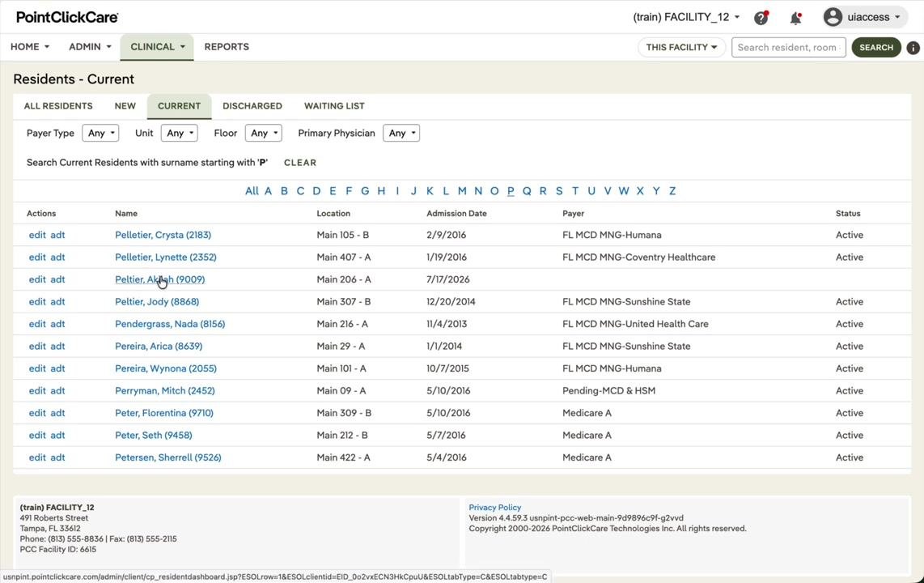Filter residents by letter P
The image size is (924, 583).
[x=511, y=191]
